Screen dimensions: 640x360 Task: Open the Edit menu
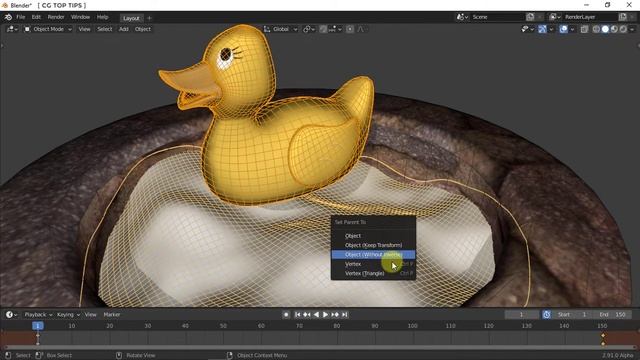click(36, 17)
